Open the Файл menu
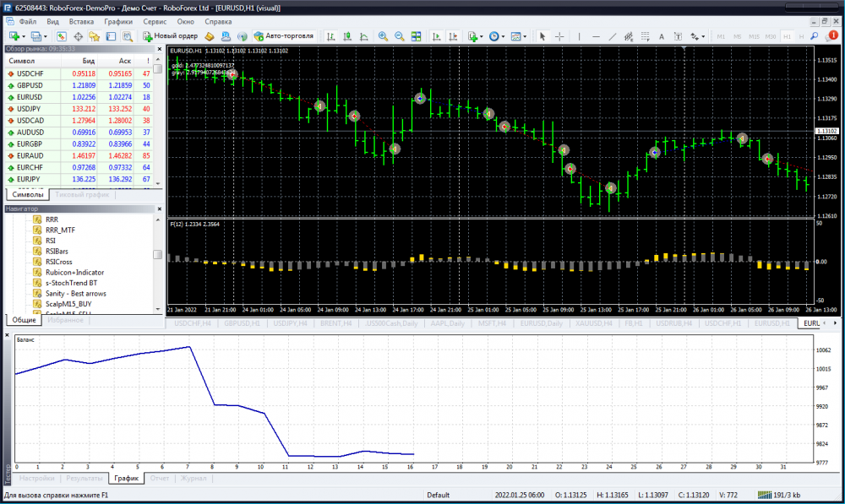 point(28,22)
